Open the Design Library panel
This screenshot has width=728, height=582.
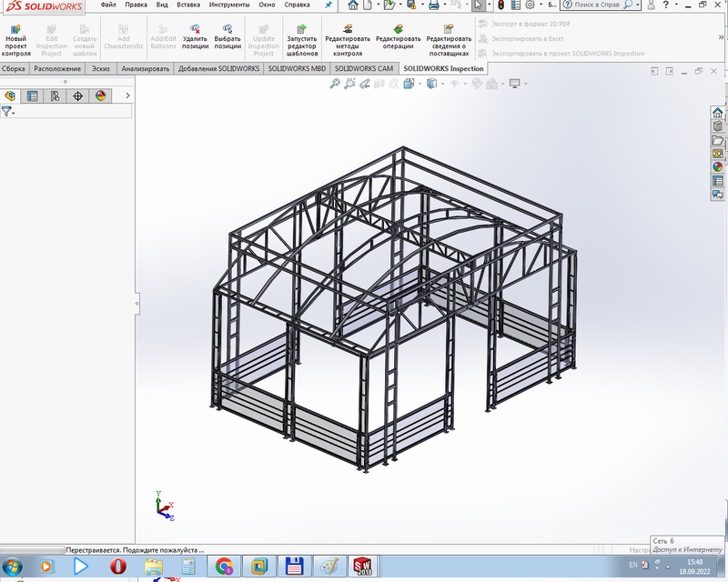(715, 127)
